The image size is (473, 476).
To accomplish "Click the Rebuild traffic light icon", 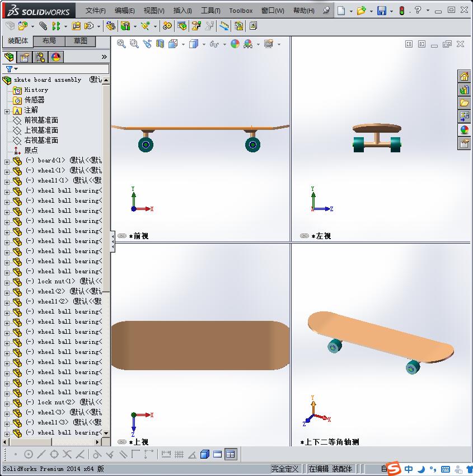I will [402, 11].
